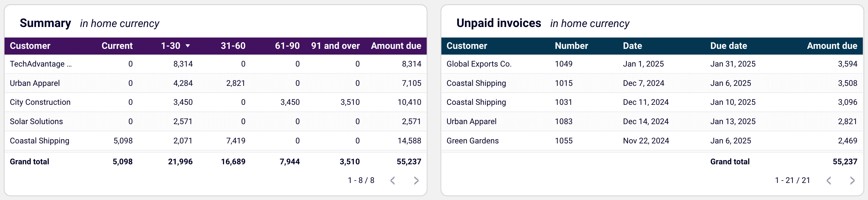This screenshot has width=868, height=200.
Task: Click invoice number 1015
Action: (563, 83)
